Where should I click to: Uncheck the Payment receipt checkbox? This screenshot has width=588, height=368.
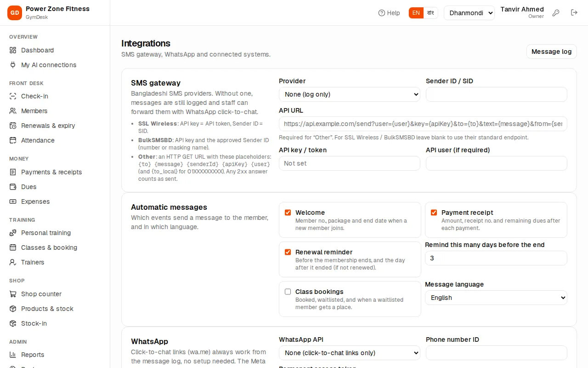click(x=434, y=213)
